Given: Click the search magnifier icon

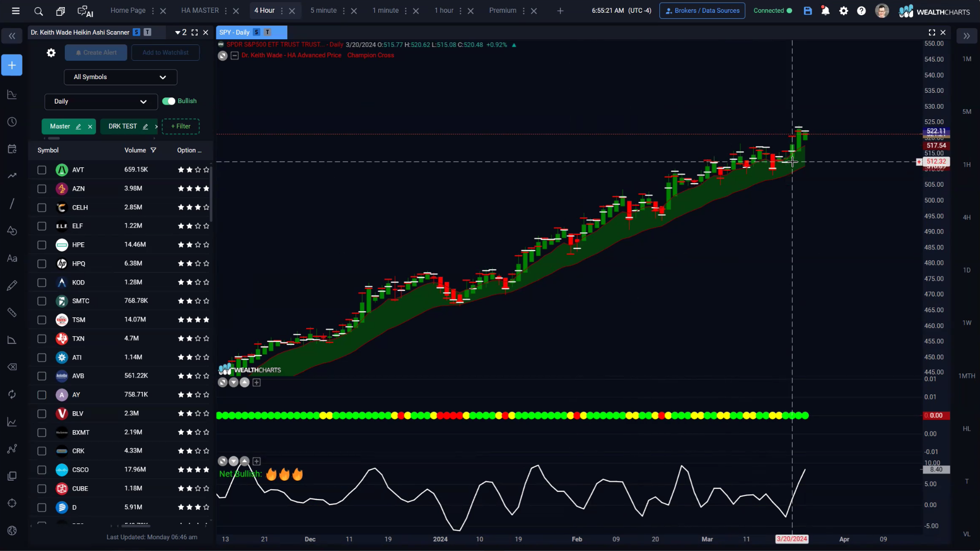Looking at the screenshot, I should [38, 11].
